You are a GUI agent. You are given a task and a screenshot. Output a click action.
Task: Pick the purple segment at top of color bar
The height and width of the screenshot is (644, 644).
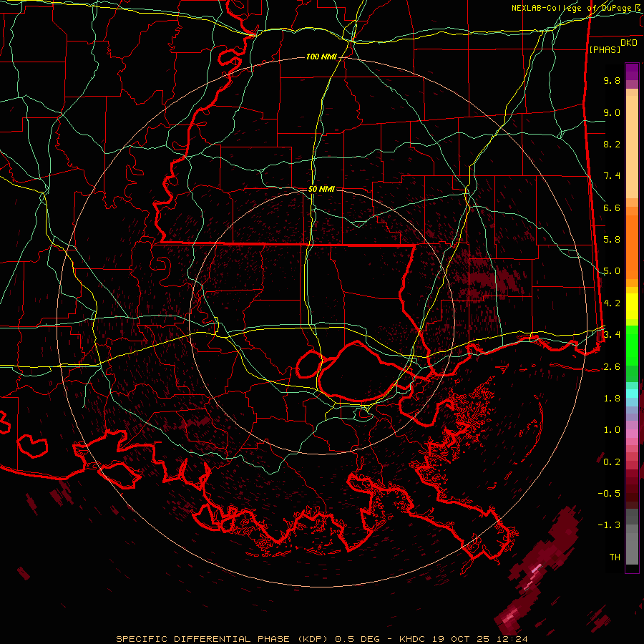pos(632,72)
